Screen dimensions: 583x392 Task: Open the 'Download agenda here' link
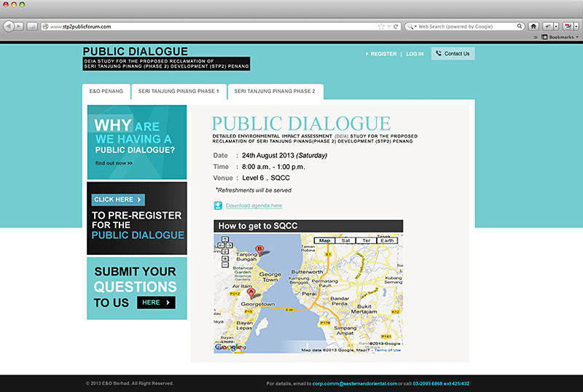tap(254, 205)
